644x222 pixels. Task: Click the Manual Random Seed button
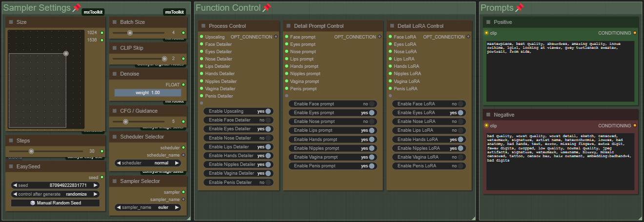55,203
